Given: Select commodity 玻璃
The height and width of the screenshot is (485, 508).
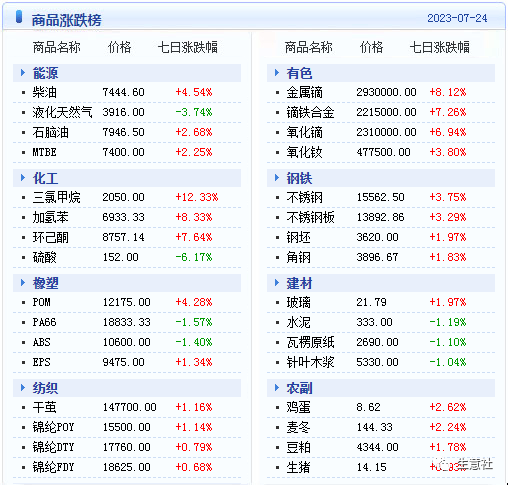Looking at the screenshot, I should coord(299,302).
